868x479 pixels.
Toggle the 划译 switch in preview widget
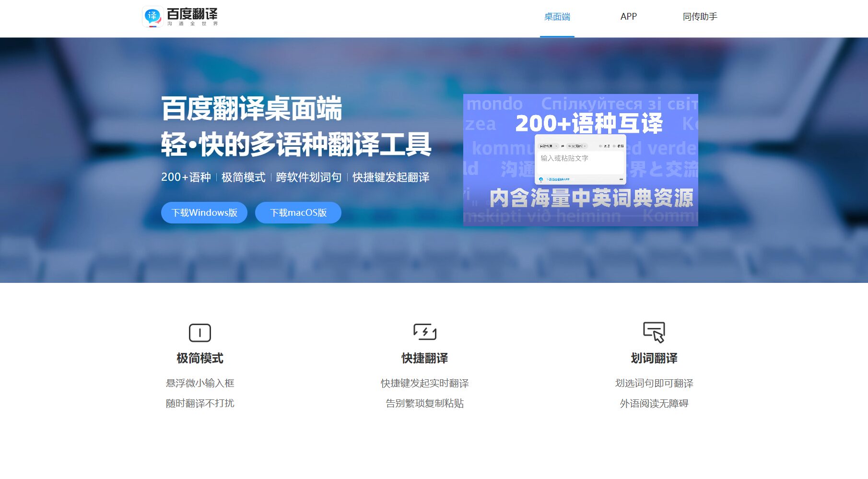pyautogui.click(x=600, y=146)
